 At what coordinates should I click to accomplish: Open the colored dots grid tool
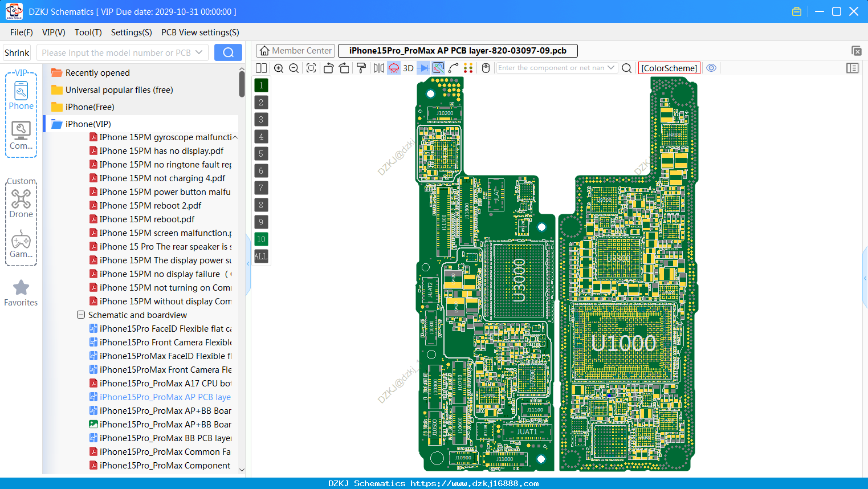(468, 68)
